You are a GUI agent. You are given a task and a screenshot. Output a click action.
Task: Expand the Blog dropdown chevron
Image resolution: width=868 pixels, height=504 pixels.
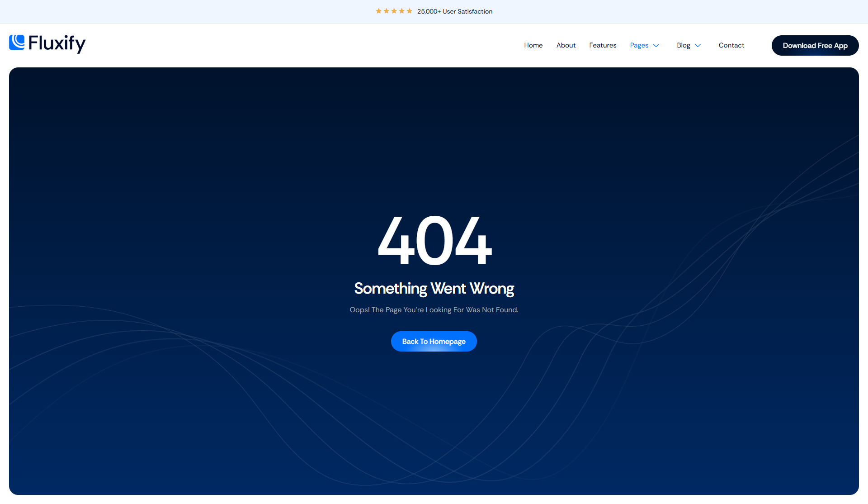coord(698,45)
